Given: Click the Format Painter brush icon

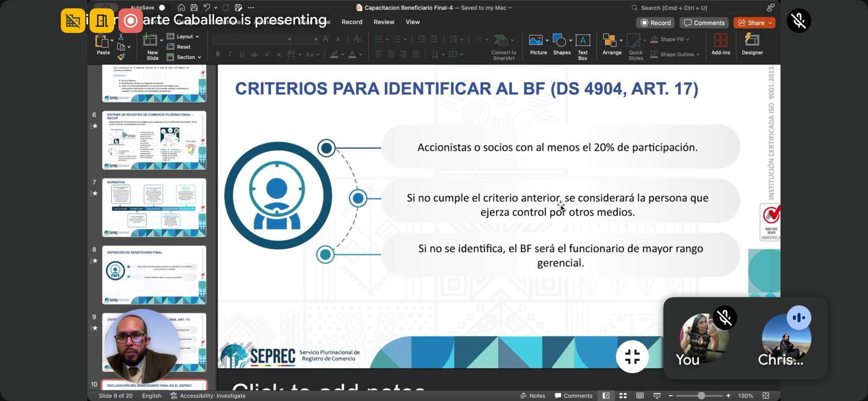Looking at the screenshot, I should click(121, 56).
